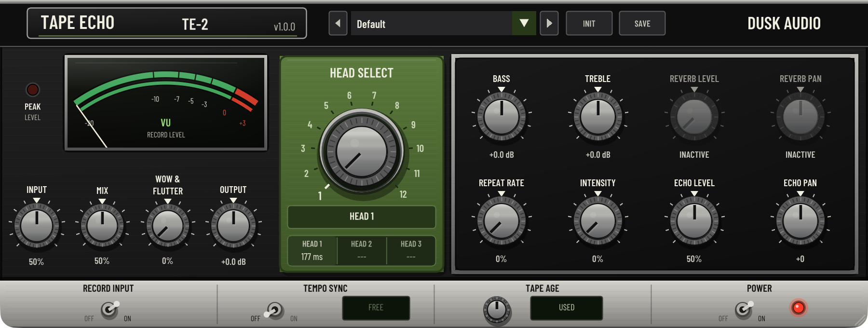This screenshot has height=328, width=868.
Task: Select head position 11 on the dial
Action: 417,174
